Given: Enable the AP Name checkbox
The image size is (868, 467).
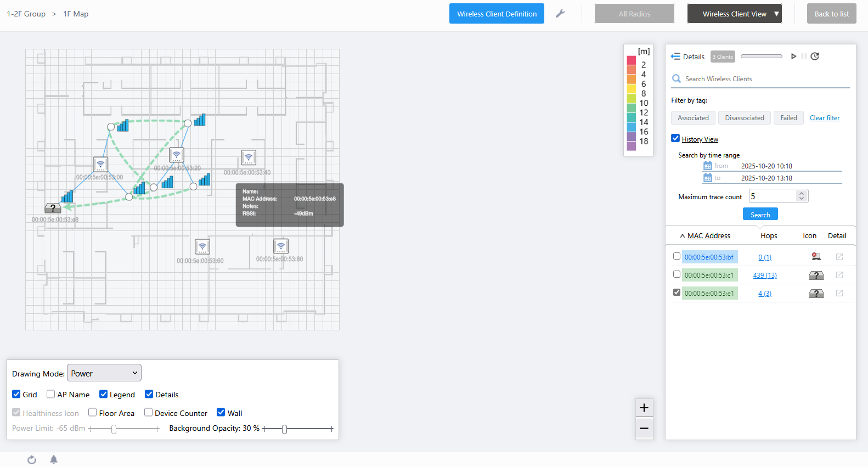Looking at the screenshot, I should tap(51, 394).
